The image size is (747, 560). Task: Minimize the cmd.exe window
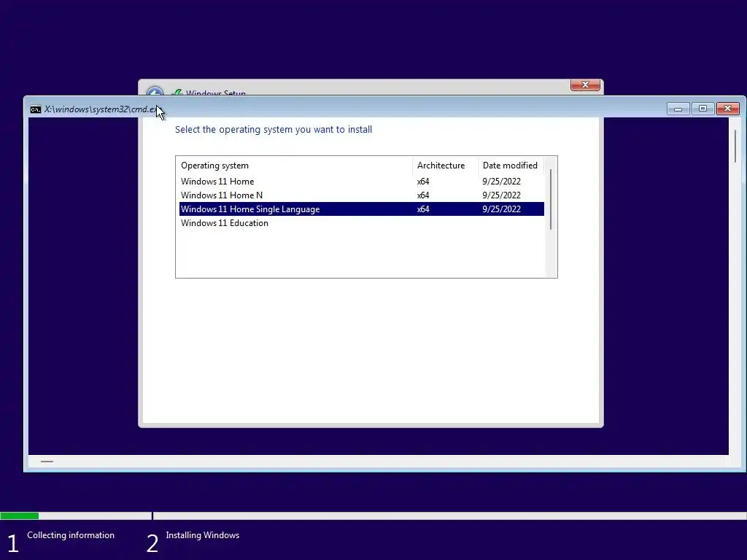tap(678, 109)
